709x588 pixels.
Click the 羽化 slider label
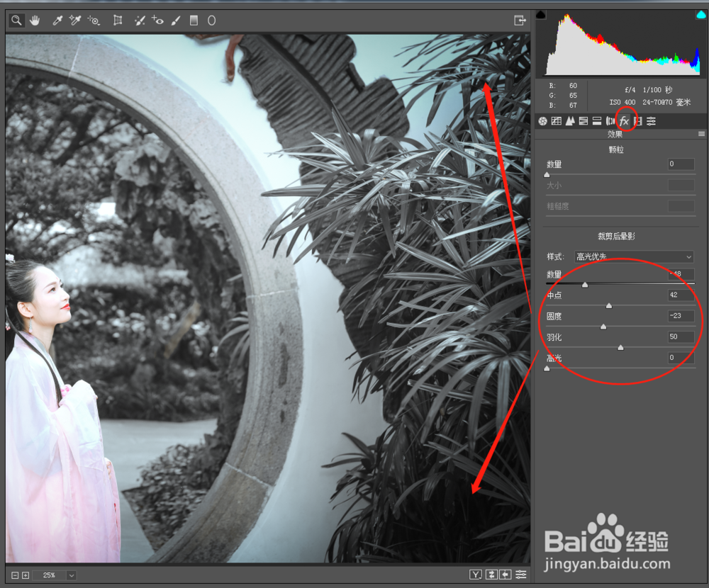pyautogui.click(x=554, y=337)
